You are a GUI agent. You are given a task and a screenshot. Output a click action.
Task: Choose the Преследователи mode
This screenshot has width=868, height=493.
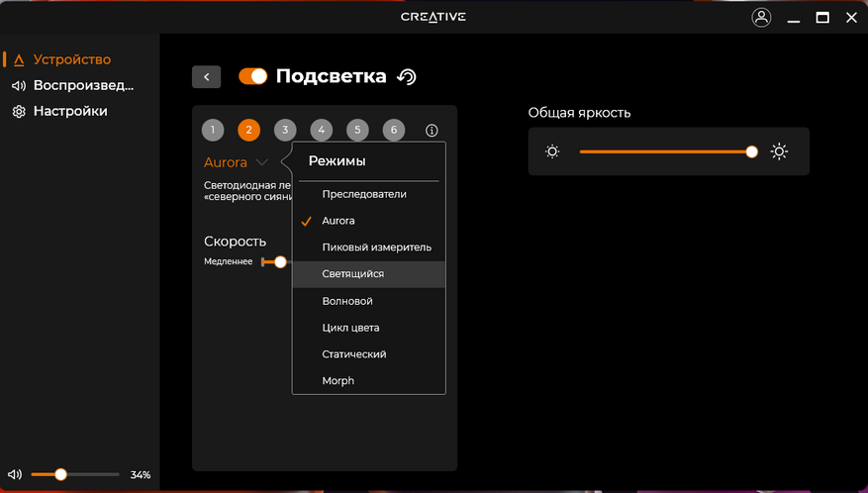pos(369,194)
